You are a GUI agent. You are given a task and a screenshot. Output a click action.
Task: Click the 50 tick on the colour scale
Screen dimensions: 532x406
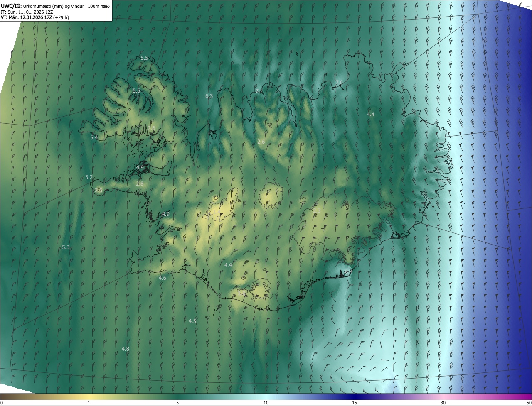tap(529, 403)
